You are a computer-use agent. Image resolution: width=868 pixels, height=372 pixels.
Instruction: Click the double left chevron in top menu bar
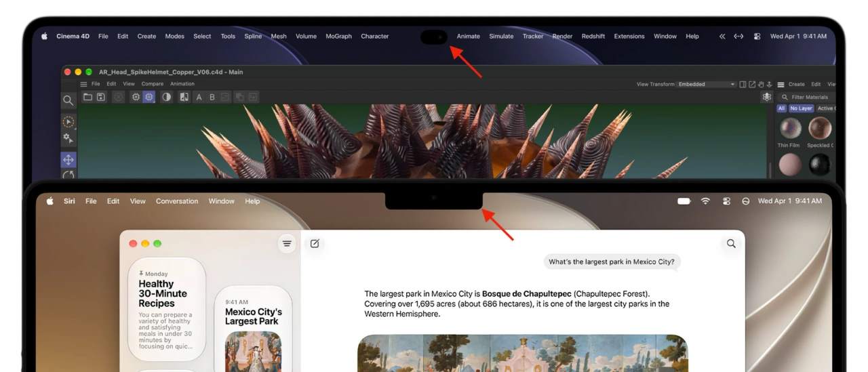point(722,37)
